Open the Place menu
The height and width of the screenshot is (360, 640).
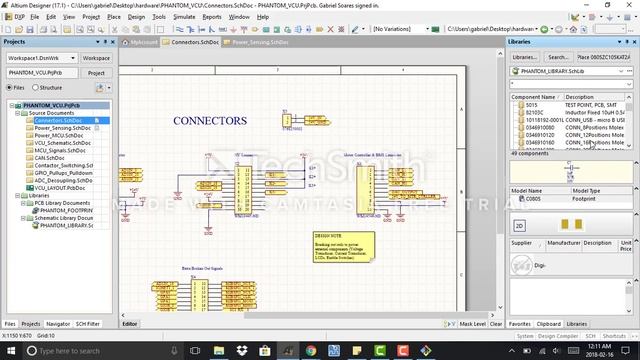113,17
